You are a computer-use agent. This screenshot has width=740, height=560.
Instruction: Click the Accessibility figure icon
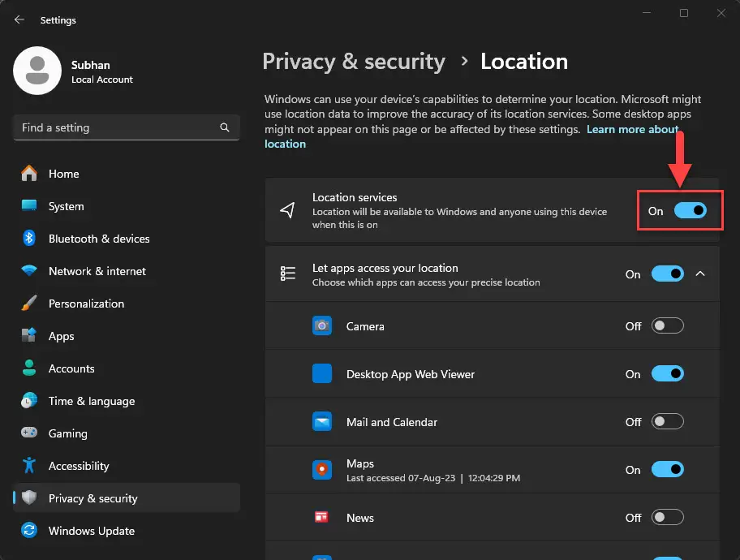(29, 465)
